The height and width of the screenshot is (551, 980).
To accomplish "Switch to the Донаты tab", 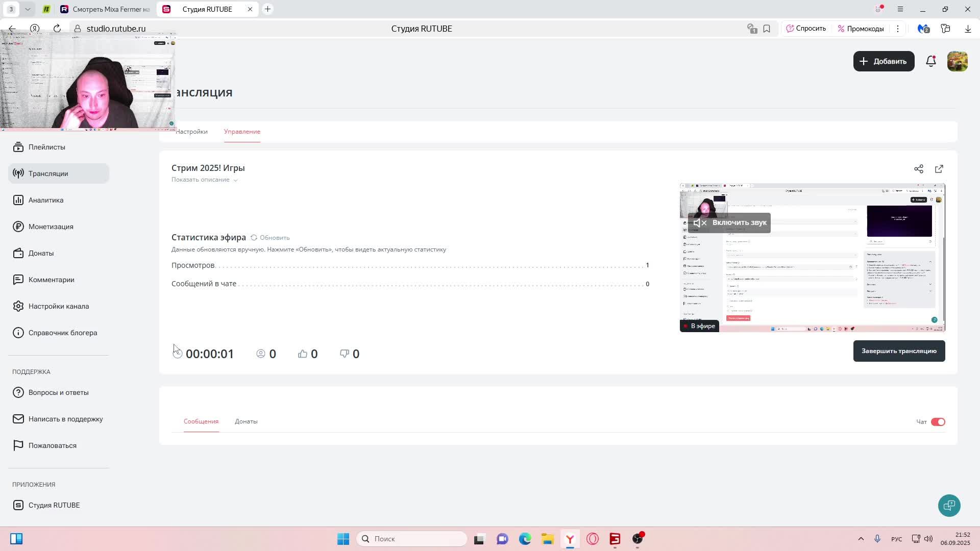I will coord(246,421).
